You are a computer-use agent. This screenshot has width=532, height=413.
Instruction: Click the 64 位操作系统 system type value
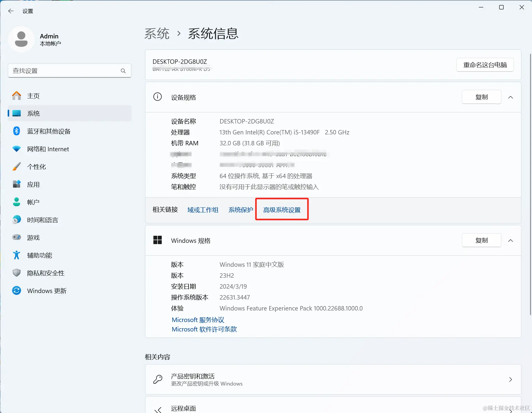[x=266, y=176]
